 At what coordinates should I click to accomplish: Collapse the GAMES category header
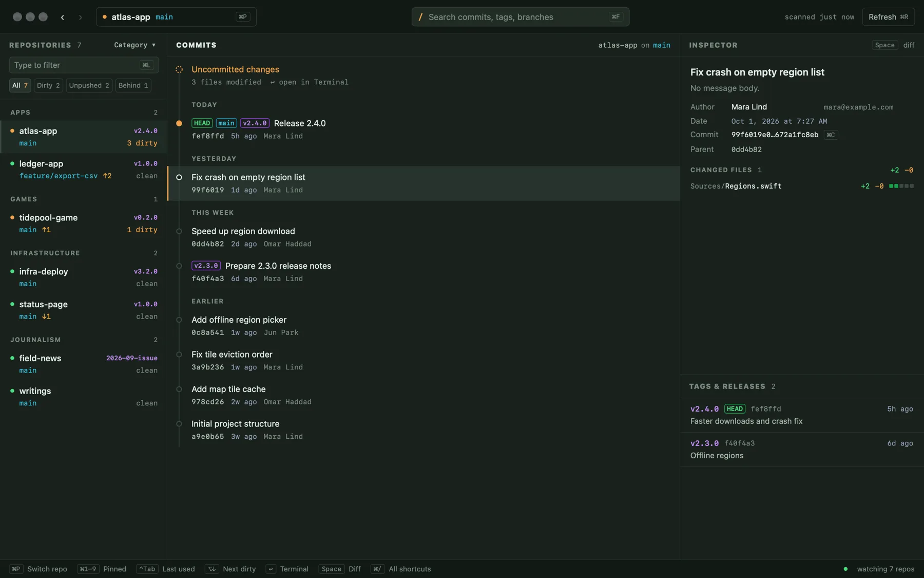pos(84,199)
